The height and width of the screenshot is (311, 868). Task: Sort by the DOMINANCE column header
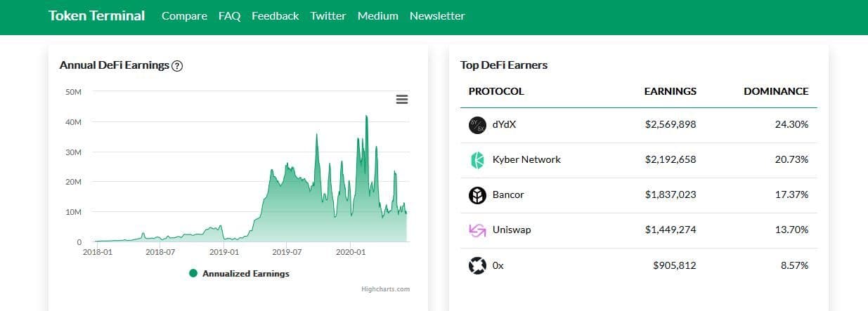[776, 91]
